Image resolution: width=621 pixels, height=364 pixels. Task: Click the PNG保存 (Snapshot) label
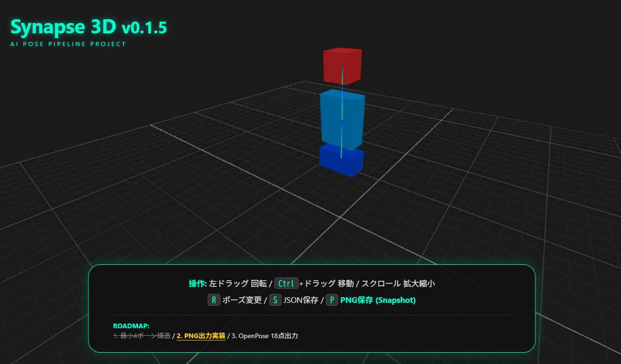coord(378,300)
